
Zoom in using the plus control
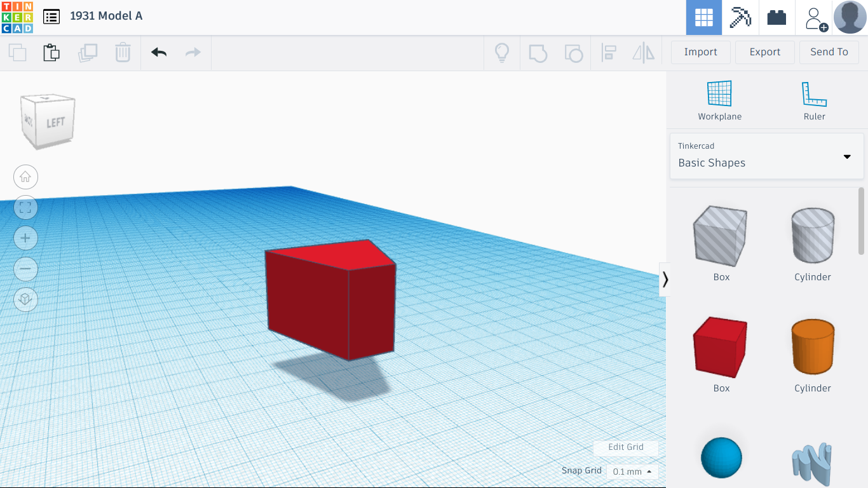[x=25, y=238]
